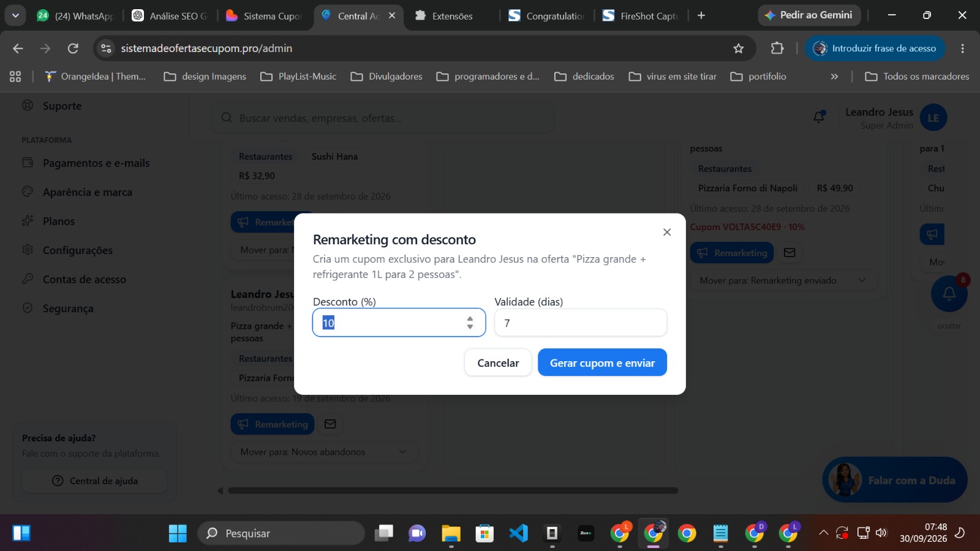Expand the hidden system tray icons

coord(823,533)
